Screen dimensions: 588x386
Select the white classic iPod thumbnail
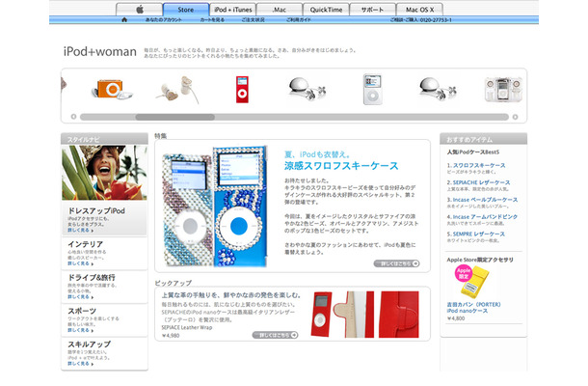[x=373, y=90]
